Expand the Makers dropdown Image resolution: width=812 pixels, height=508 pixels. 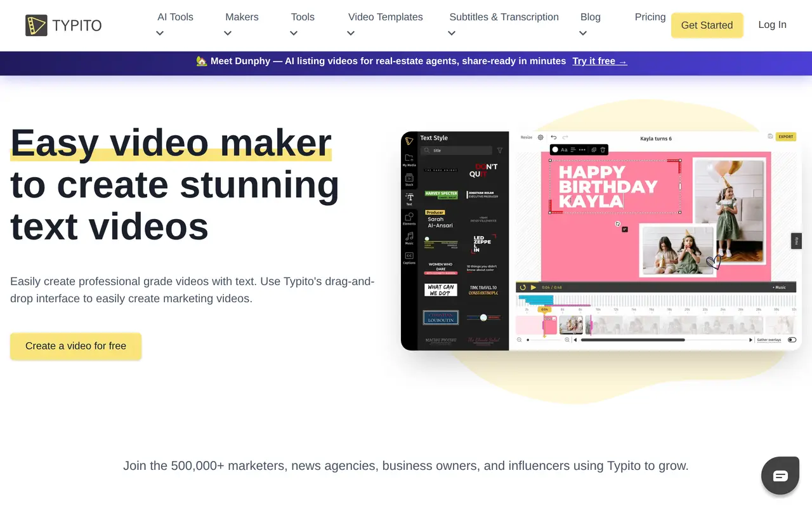(242, 25)
